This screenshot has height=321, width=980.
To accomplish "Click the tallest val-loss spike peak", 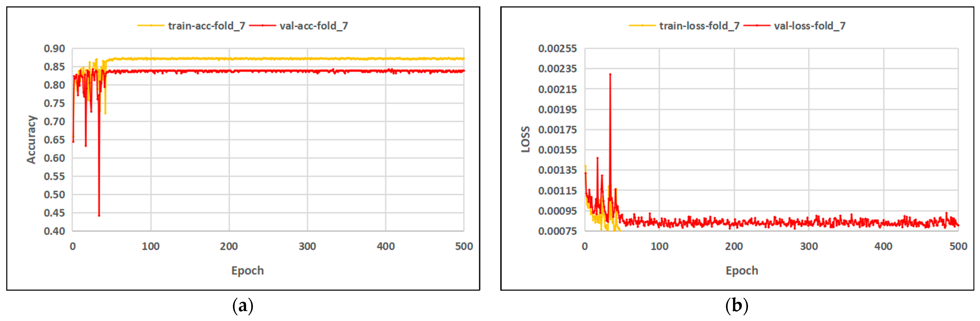I will pos(610,74).
